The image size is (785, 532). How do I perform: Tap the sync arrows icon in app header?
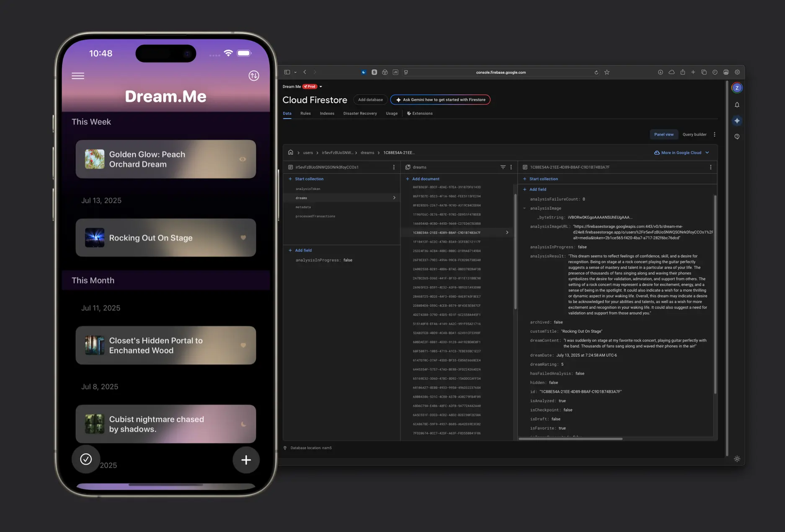(x=253, y=76)
